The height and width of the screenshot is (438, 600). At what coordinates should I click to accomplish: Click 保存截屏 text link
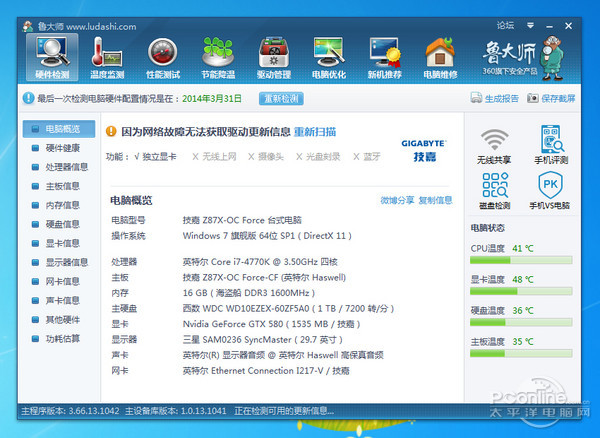pyautogui.click(x=558, y=98)
